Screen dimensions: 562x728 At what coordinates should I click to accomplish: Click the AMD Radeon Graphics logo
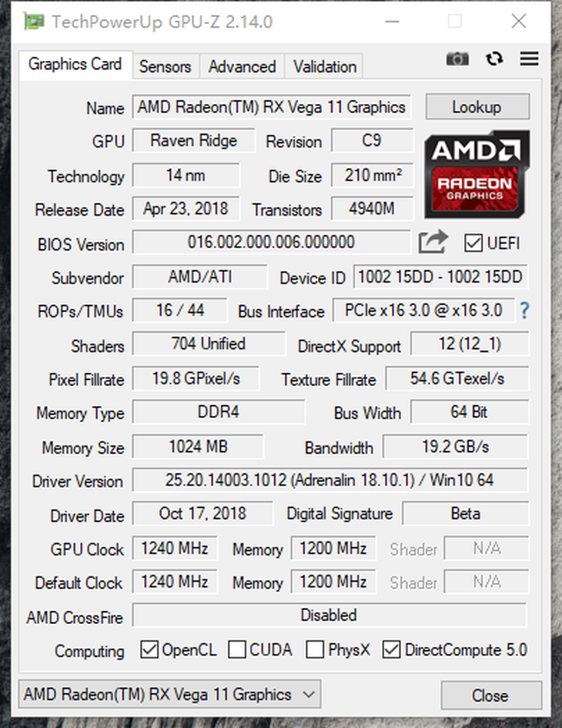click(477, 175)
